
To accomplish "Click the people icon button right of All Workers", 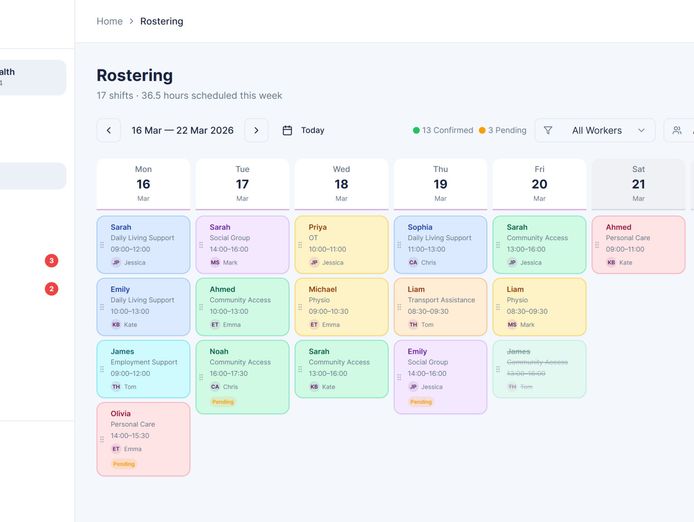I will (x=678, y=130).
